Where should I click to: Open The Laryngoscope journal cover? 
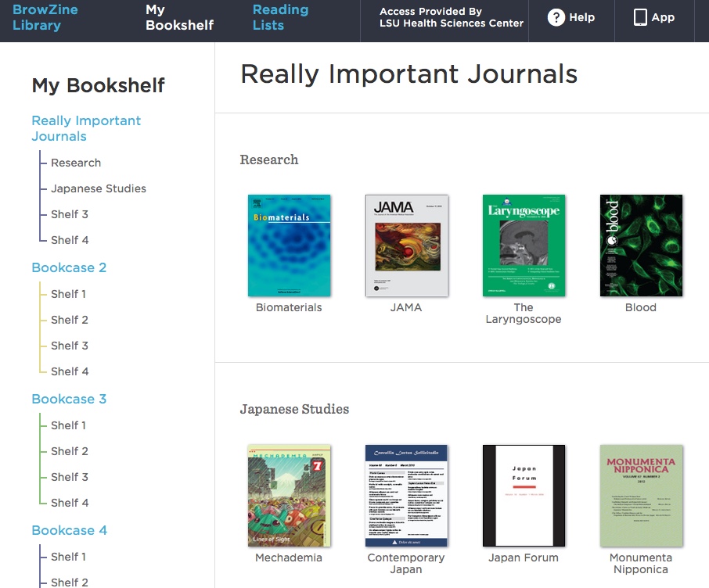click(524, 246)
